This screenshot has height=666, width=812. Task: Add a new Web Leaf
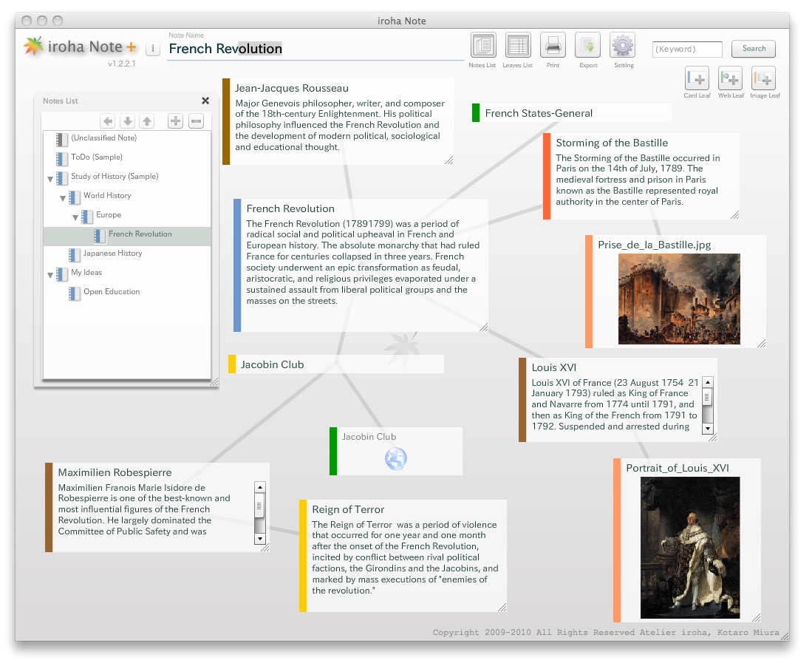pyautogui.click(x=731, y=78)
